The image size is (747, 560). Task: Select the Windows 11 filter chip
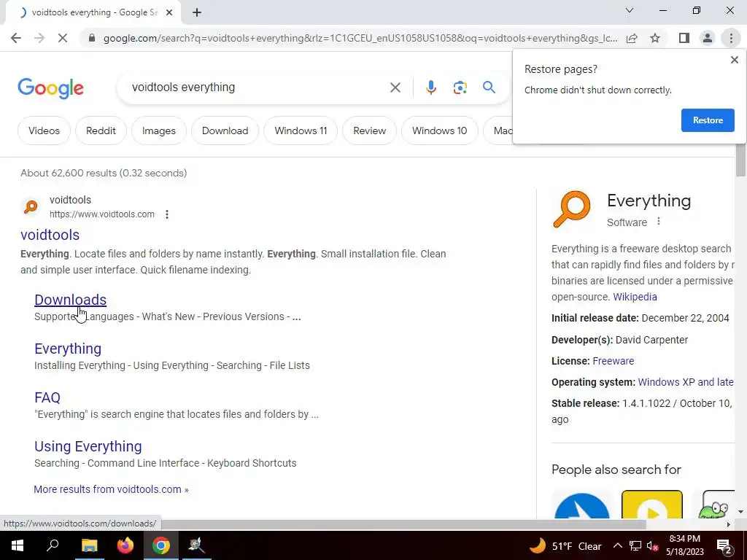point(301,131)
